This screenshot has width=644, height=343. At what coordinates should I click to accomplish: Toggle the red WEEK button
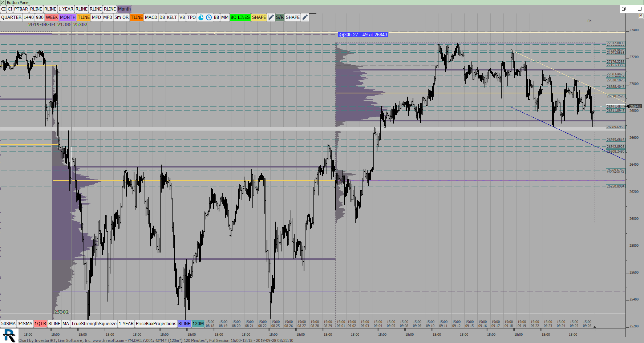52,17
